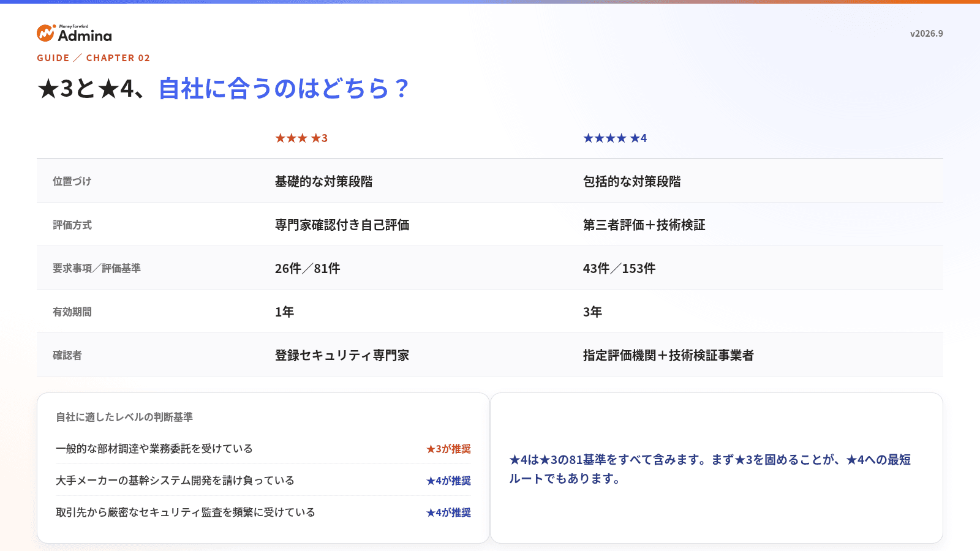This screenshot has height=551, width=980.
Task: Click the 要求事項／評価基準 row label
Action: click(x=96, y=268)
